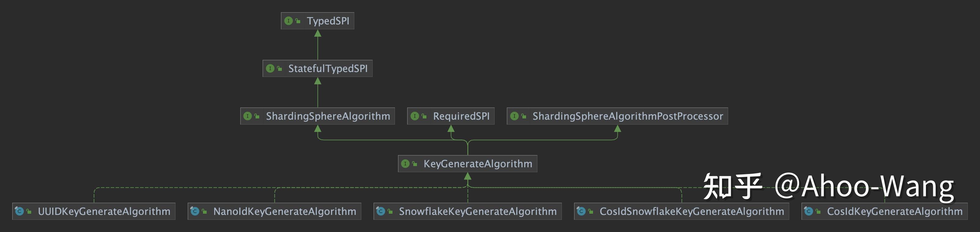Click the class icon of NanoIdKeyGenerateAlgorithm
980x232 pixels.
[x=195, y=211]
